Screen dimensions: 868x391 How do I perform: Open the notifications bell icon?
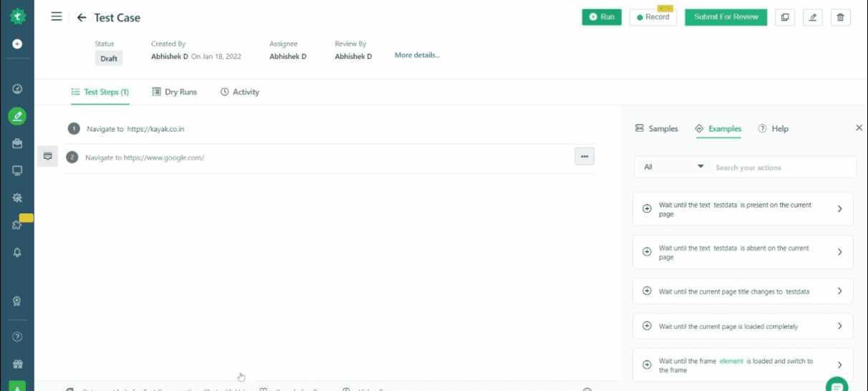(17, 252)
